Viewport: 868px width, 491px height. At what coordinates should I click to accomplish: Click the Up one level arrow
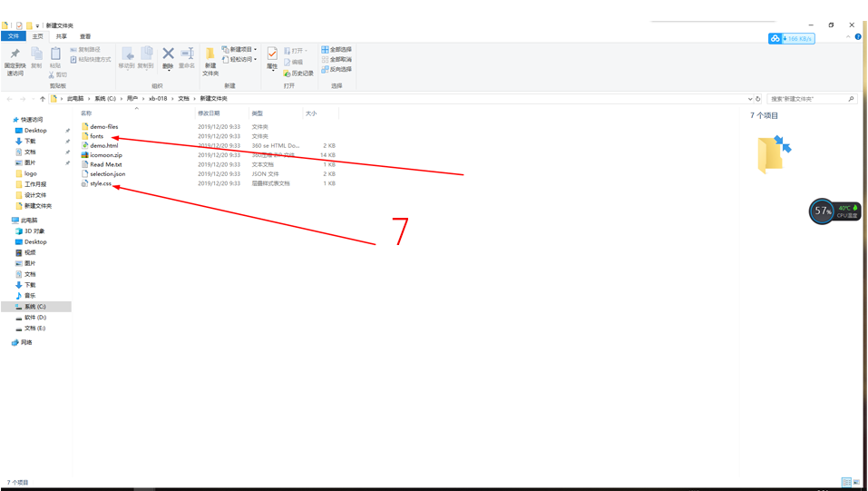[x=43, y=99]
